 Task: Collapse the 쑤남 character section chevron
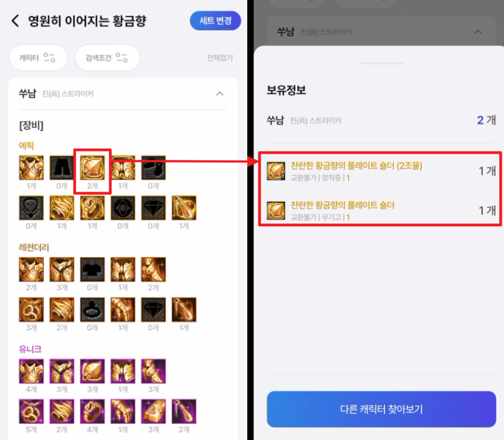[x=220, y=94]
